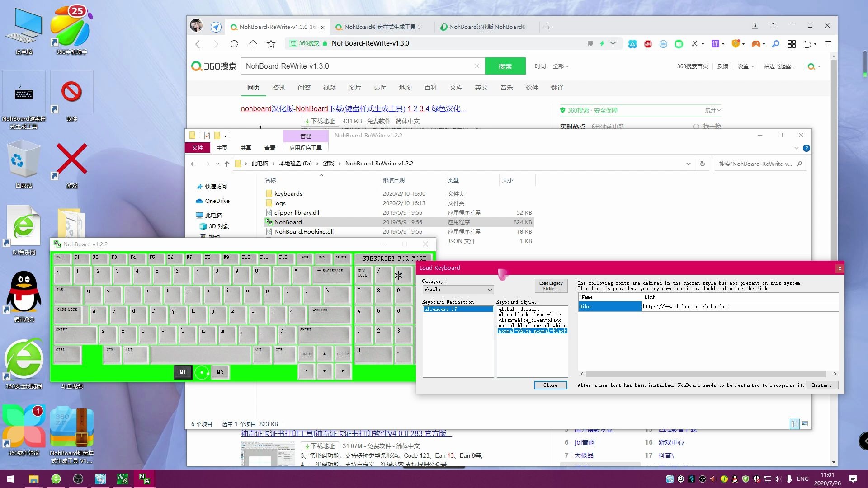Click the scissors screenshot tool icon
The width and height of the screenshot is (868, 488).
pos(695,44)
